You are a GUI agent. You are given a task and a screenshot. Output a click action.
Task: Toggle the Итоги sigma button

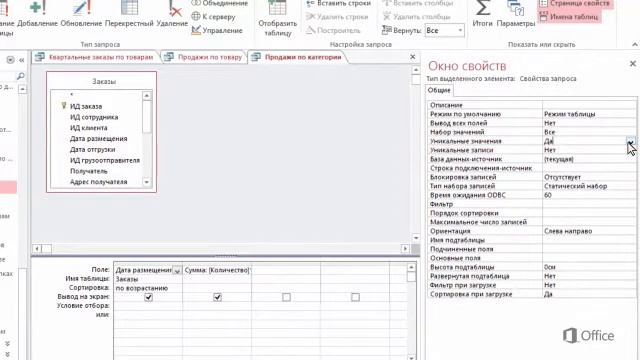(482, 14)
